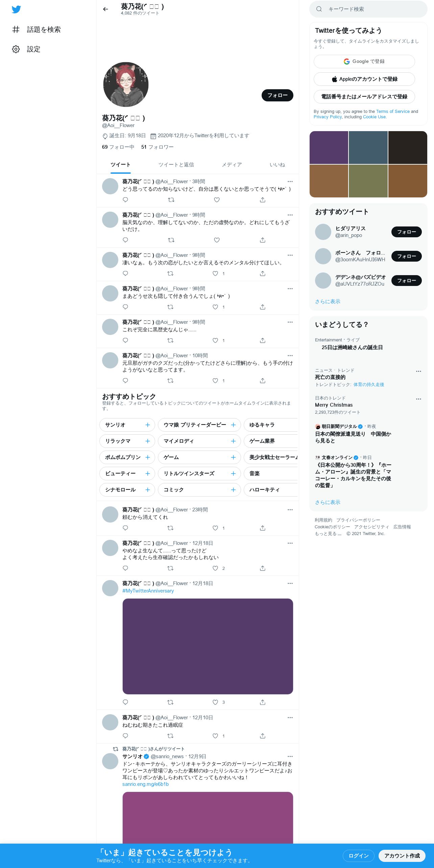434x868 pixels.
Task: Share the ねむねむ期きたこれ過眠症 tweet
Action: tap(263, 736)
